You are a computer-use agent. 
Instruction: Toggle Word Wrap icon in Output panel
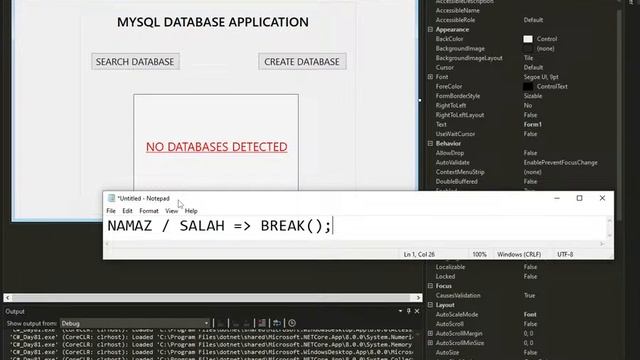277,323
